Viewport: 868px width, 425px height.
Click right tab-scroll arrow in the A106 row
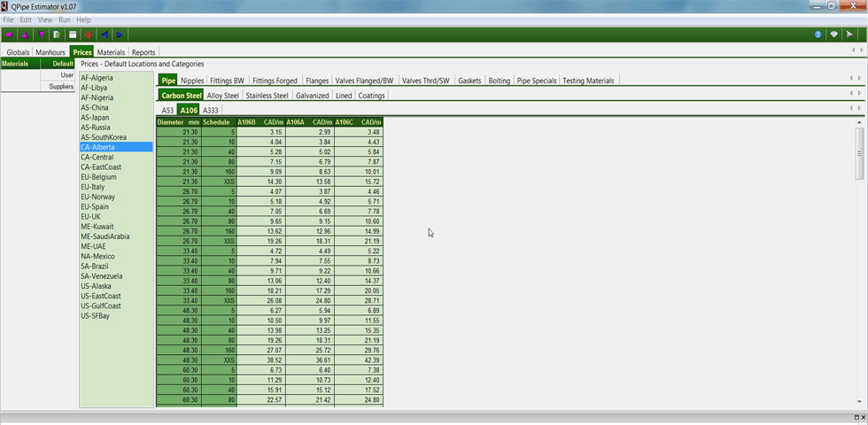(x=859, y=108)
